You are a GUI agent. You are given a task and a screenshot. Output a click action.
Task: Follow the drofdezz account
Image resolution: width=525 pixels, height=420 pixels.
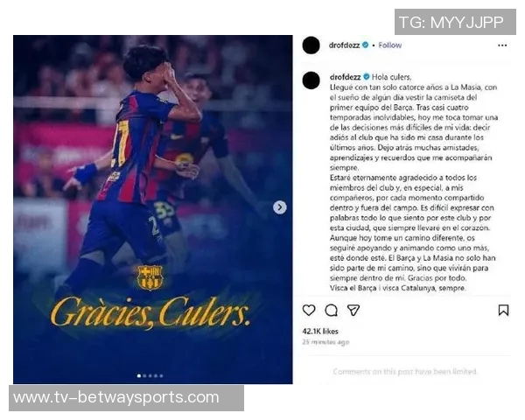pyautogui.click(x=389, y=45)
